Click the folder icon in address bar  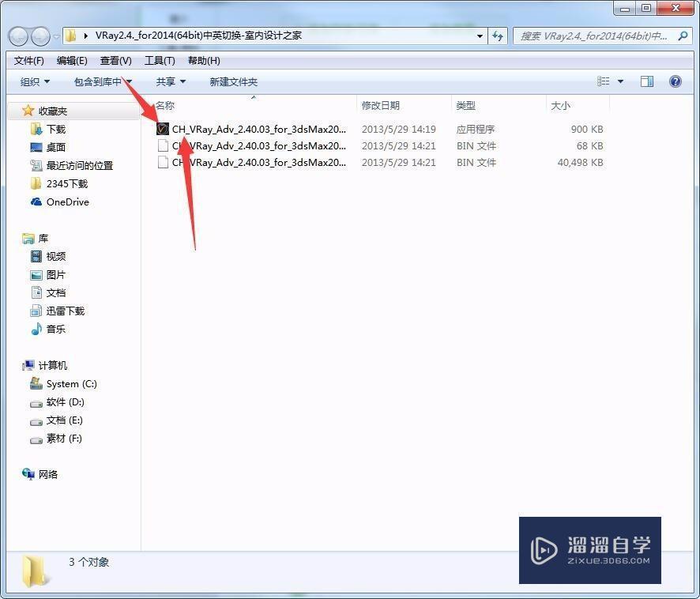[x=70, y=36]
